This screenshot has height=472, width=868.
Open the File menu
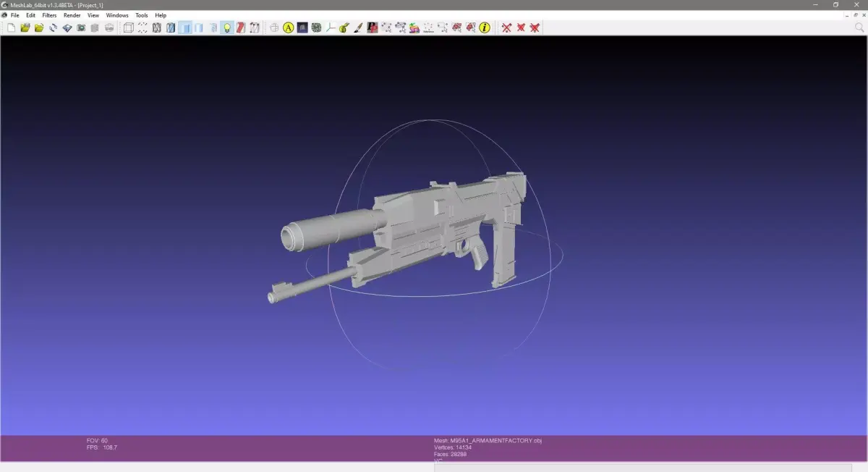14,15
